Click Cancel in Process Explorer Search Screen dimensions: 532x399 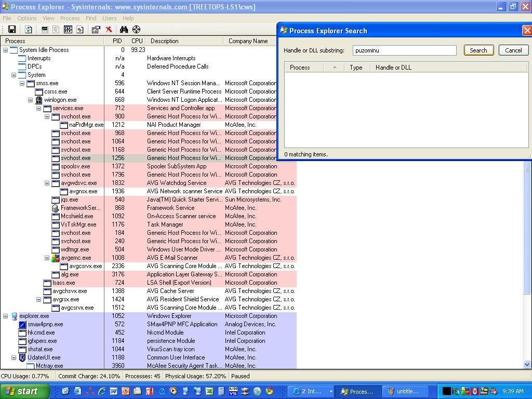tap(513, 50)
